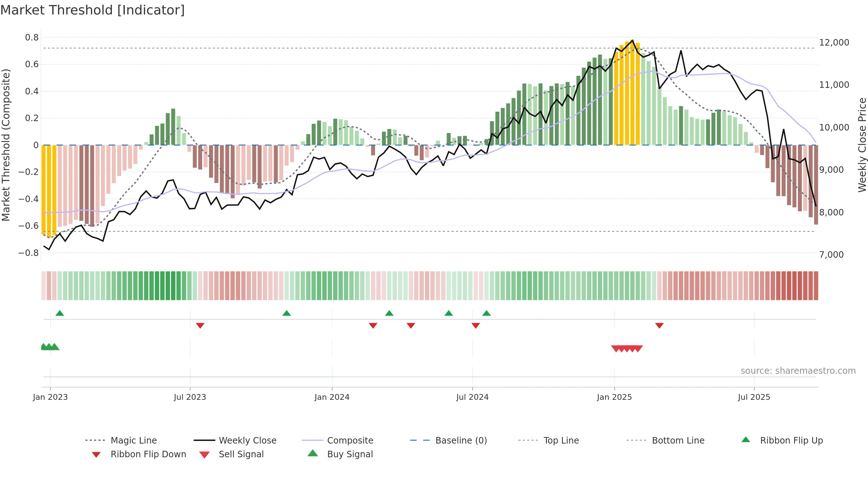Click the 0.2 left axis tick label
This screenshot has height=488, width=868.
[32, 118]
